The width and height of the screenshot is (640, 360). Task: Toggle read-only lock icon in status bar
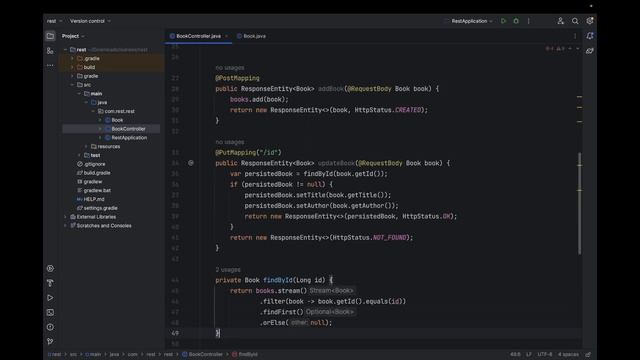point(588,354)
